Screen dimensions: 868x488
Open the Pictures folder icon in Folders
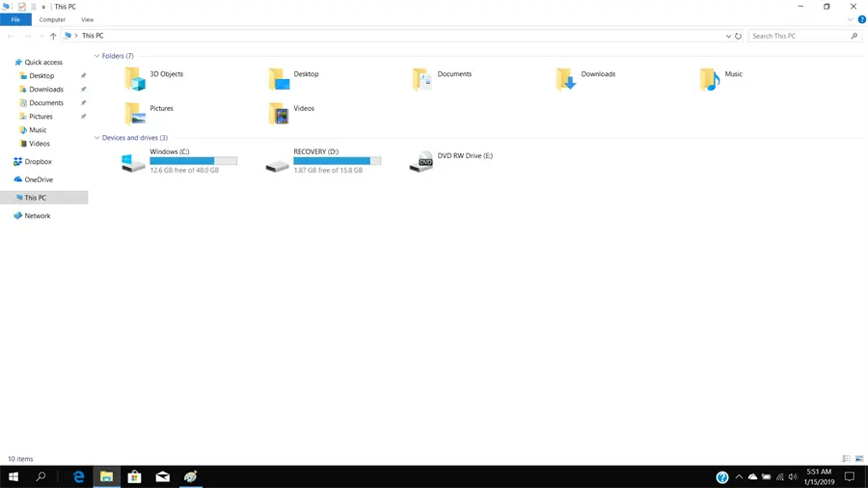pyautogui.click(x=134, y=114)
